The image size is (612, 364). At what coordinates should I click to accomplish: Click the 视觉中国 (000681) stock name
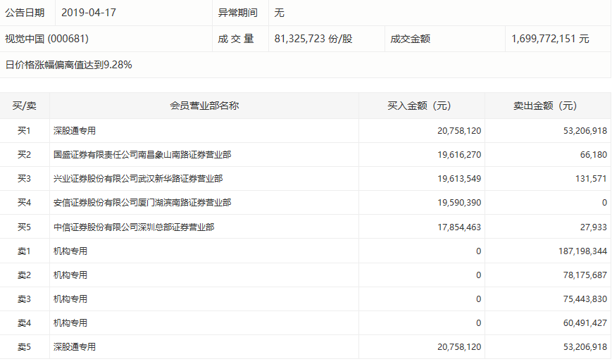(46, 39)
